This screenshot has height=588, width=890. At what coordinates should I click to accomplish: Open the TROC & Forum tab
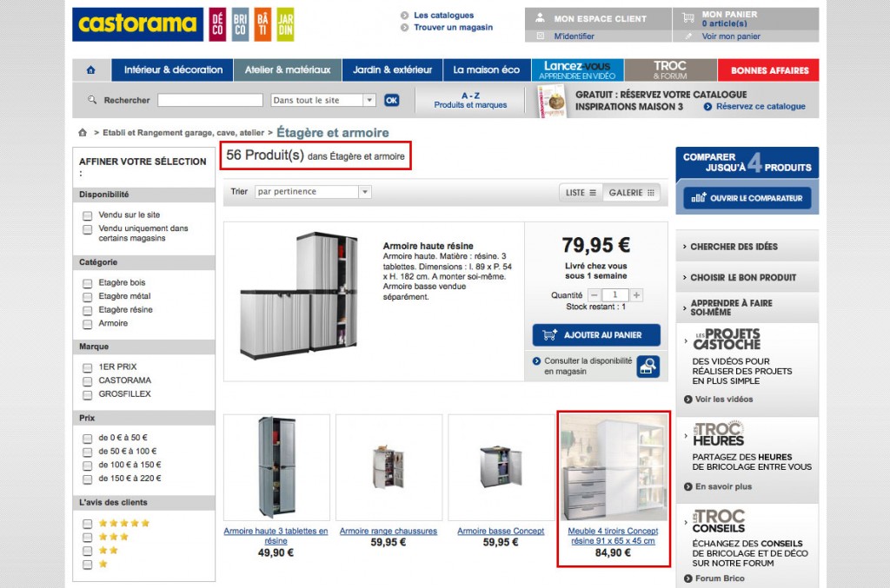670,70
